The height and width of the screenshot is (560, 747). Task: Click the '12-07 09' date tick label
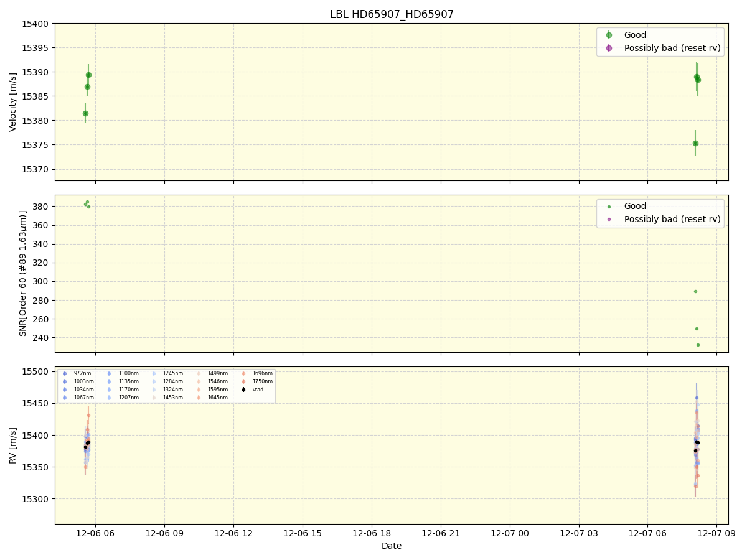coord(716,534)
